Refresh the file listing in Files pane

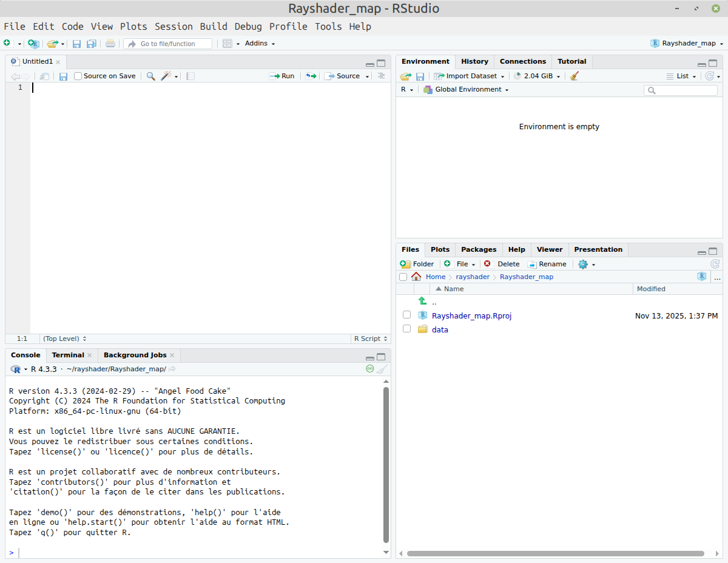(715, 264)
